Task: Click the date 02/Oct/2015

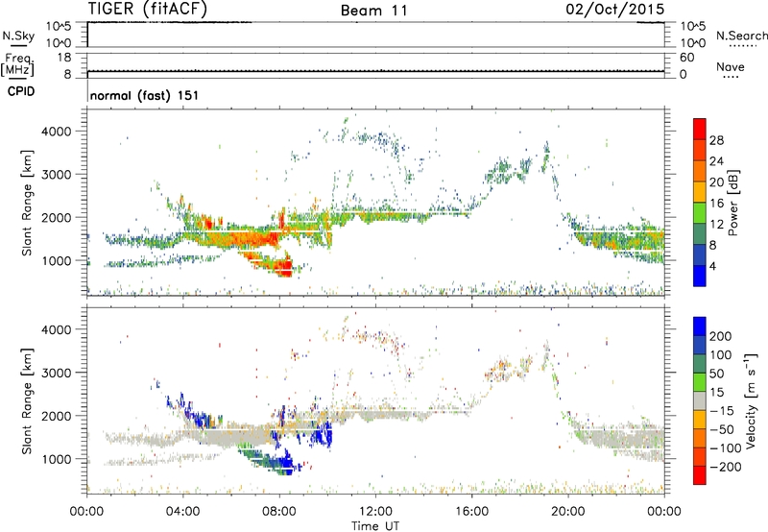Action: (615, 10)
